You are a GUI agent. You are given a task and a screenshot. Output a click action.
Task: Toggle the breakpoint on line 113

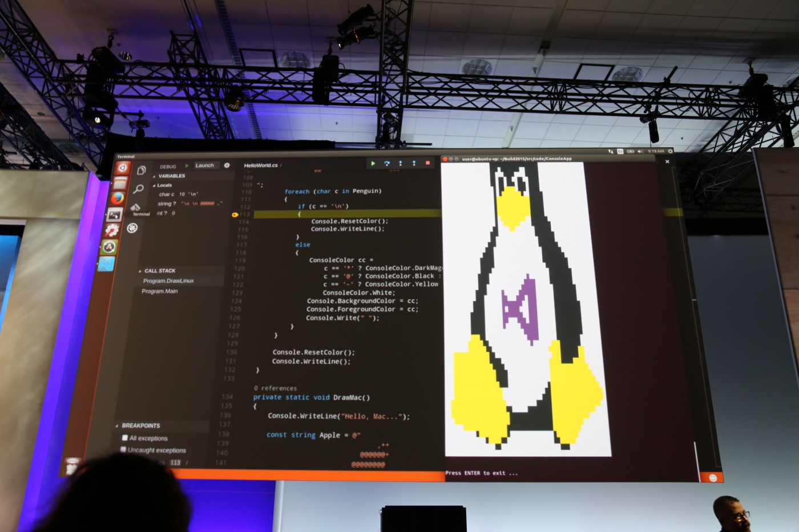point(235,214)
